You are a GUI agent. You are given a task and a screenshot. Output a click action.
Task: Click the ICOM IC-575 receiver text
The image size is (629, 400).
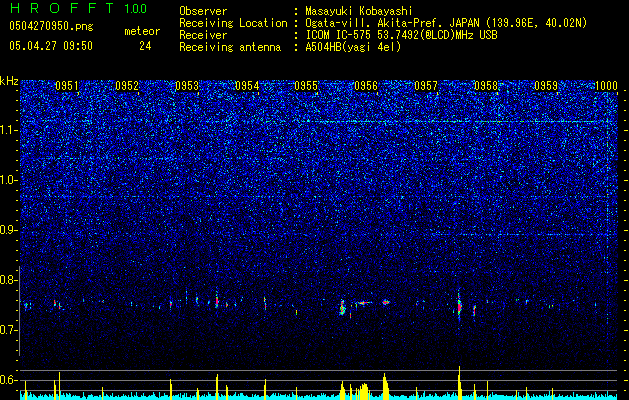(x=401, y=35)
